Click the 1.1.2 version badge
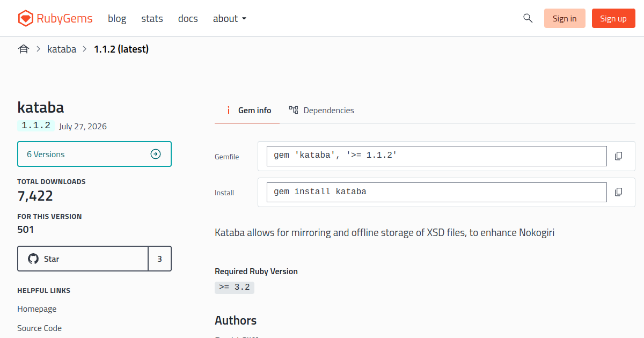 (x=36, y=126)
